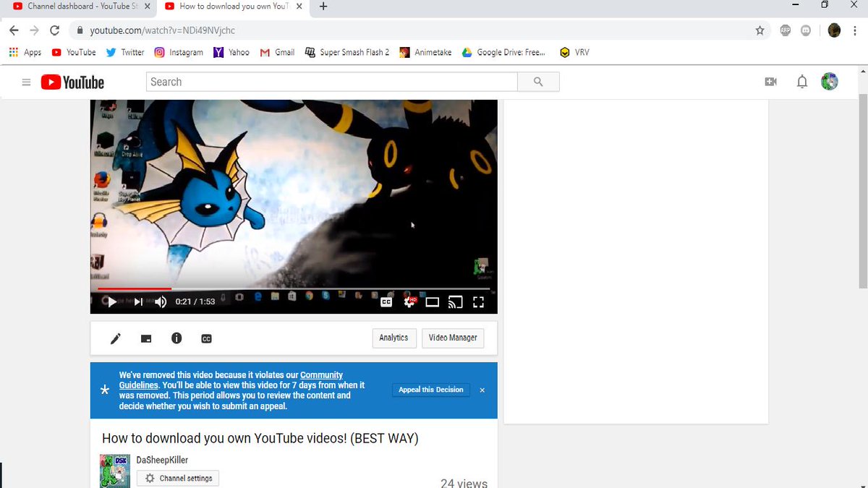
Task: Open YouTube hamburger guide menu
Action: 26,82
